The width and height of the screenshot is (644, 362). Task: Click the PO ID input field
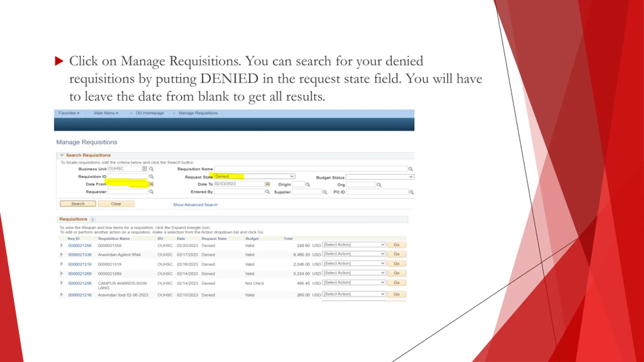pos(377,192)
